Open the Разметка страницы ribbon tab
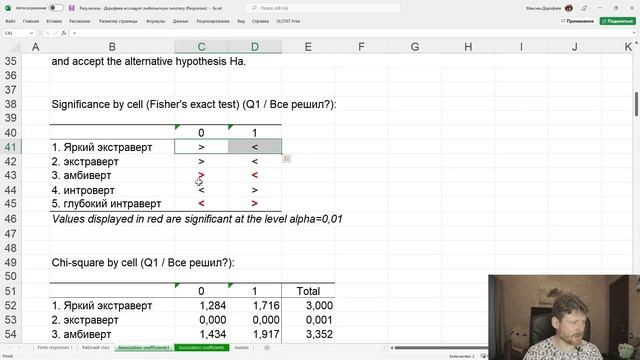Image resolution: width=640 pixels, height=360 pixels. pyautogui.click(x=118, y=21)
